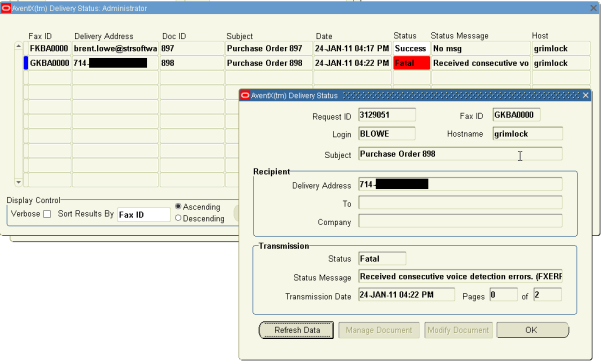Click the Transmission Status field Fatal
The width and height of the screenshot is (601, 364).
(x=382, y=259)
